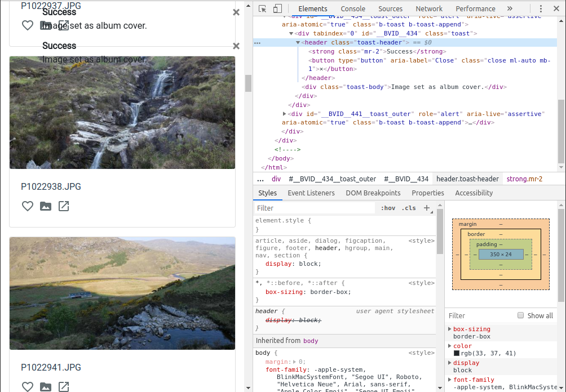Select the breadcrumb strong.mr-2
The image size is (566, 392).
click(524, 179)
